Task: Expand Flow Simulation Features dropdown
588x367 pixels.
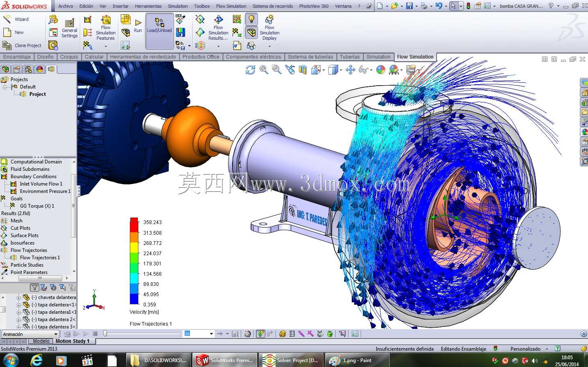Action: tap(106, 46)
